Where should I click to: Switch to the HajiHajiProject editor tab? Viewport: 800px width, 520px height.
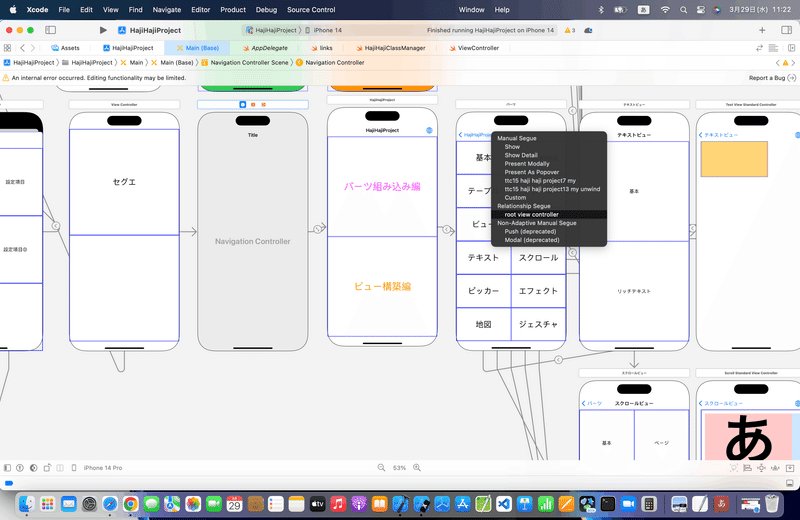[x=128, y=48]
